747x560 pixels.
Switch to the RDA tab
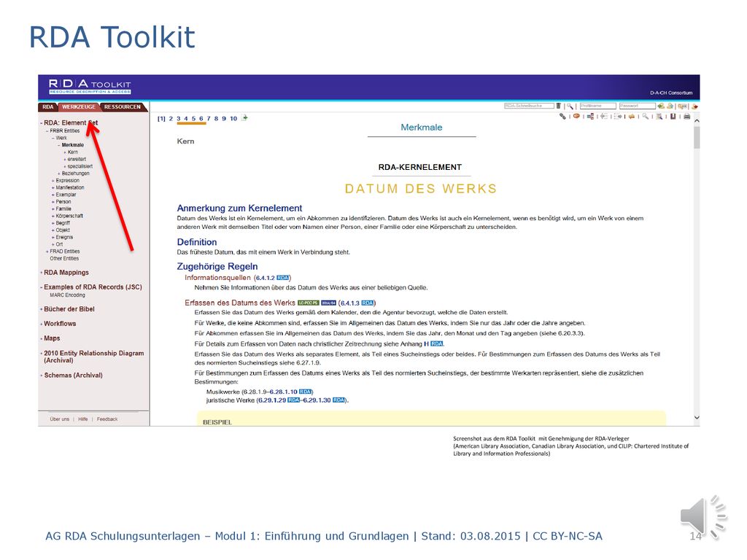[x=48, y=106]
